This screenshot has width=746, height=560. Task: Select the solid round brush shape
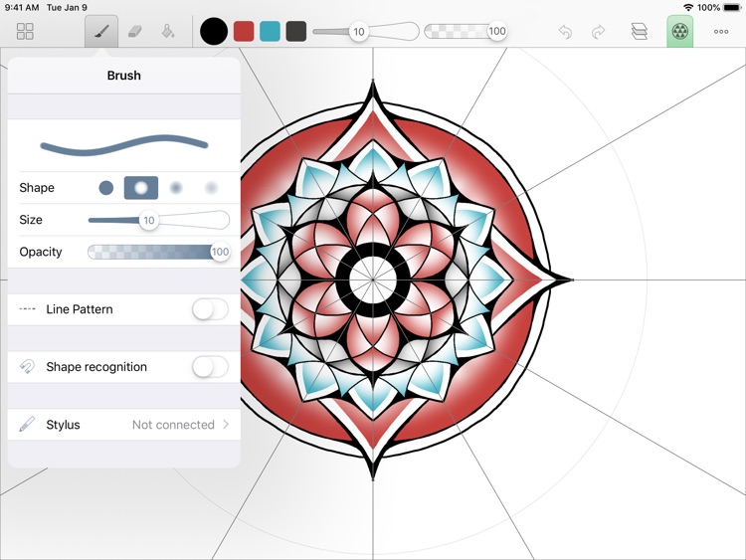(x=106, y=188)
